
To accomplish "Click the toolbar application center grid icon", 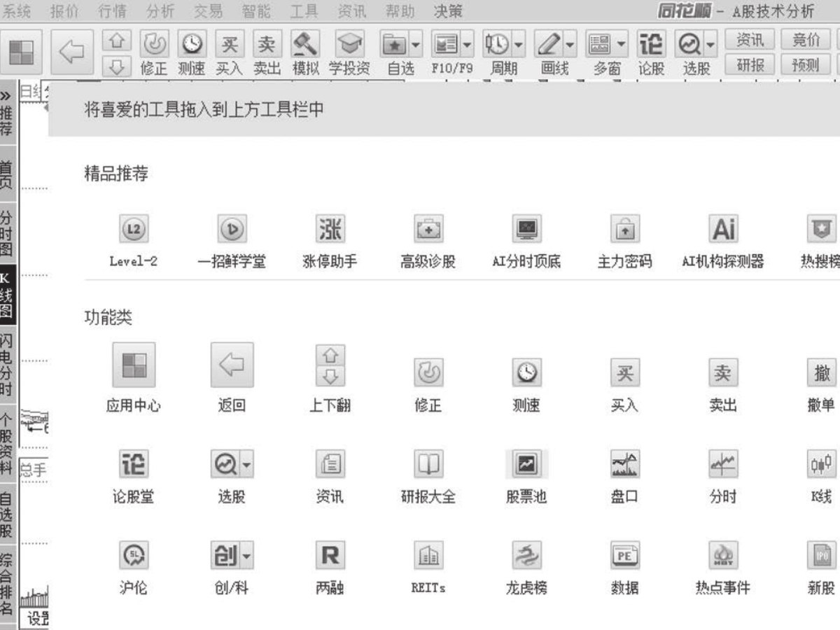I will click(x=21, y=53).
